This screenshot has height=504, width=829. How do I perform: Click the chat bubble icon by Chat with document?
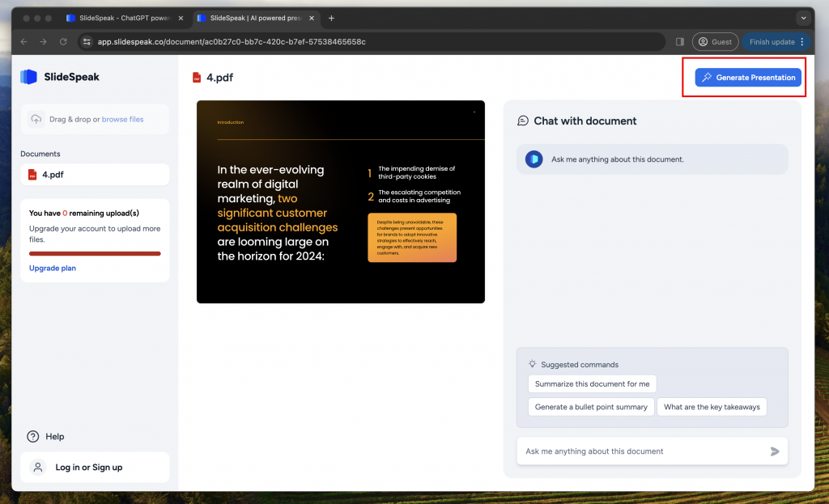point(523,121)
